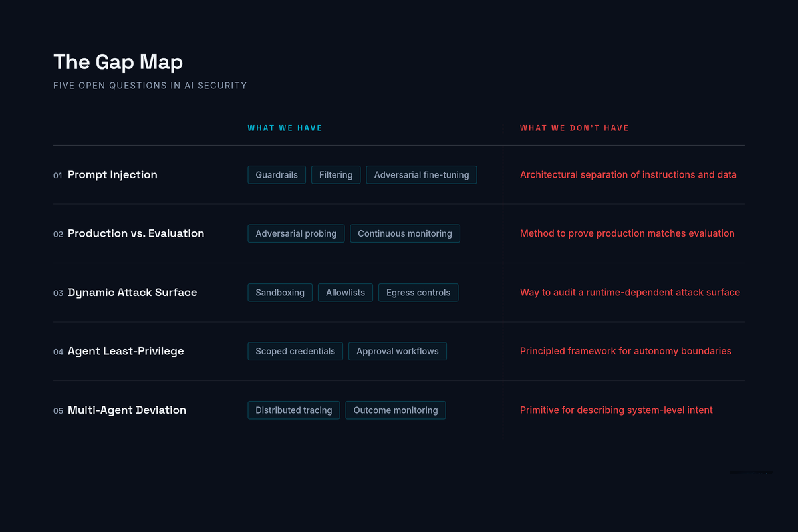Click 'Way to audit a runtime-dependent attack surface'
This screenshot has width=798, height=532.
point(630,293)
